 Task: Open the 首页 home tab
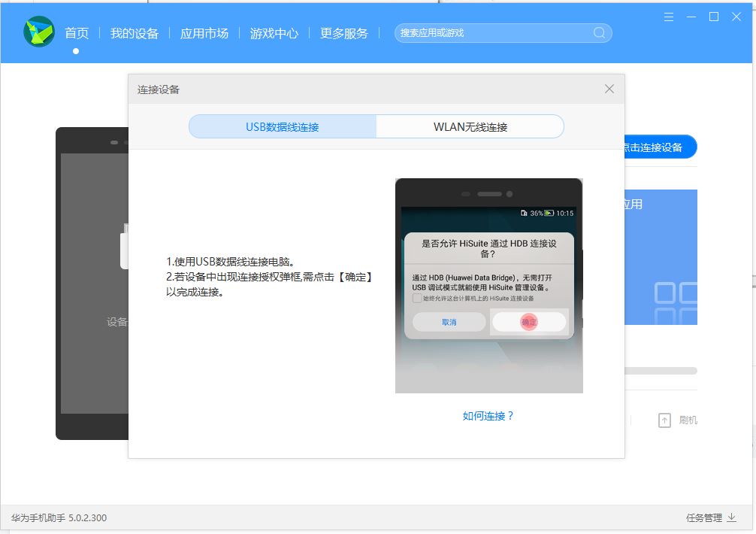point(77,33)
